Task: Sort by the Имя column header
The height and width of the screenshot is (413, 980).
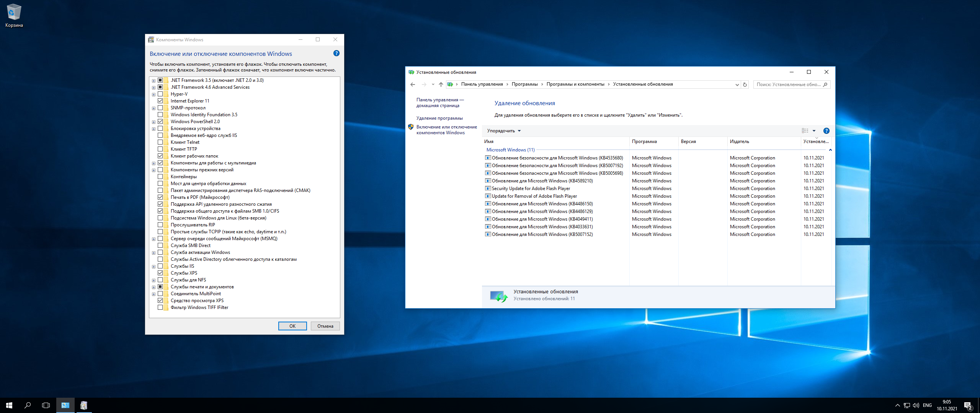Action: pos(555,141)
